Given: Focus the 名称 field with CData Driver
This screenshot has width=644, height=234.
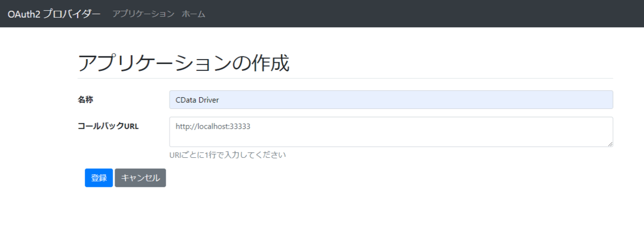Looking at the screenshot, I should click(x=391, y=100).
